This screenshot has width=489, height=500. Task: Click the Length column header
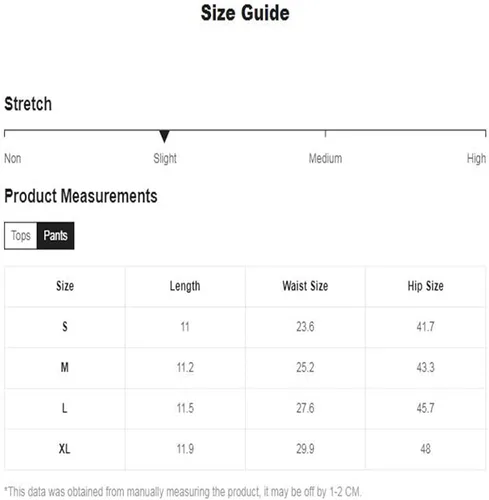pos(185,286)
